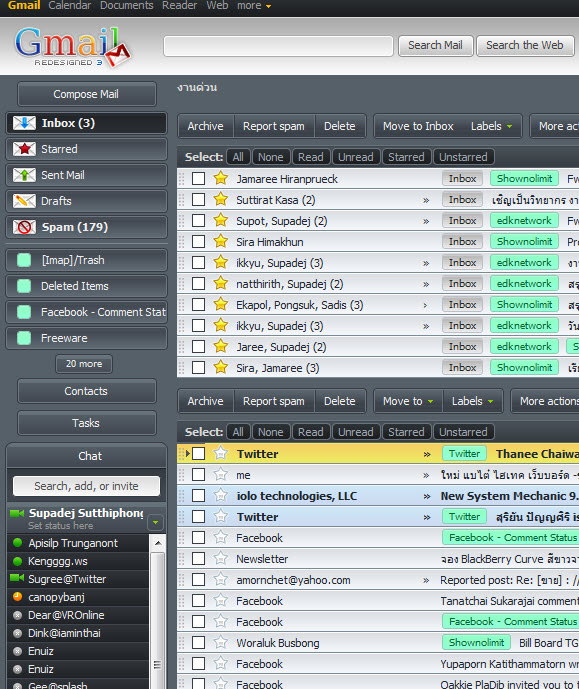
Task: Open the more dropdown in the top bar
Action: point(254,6)
